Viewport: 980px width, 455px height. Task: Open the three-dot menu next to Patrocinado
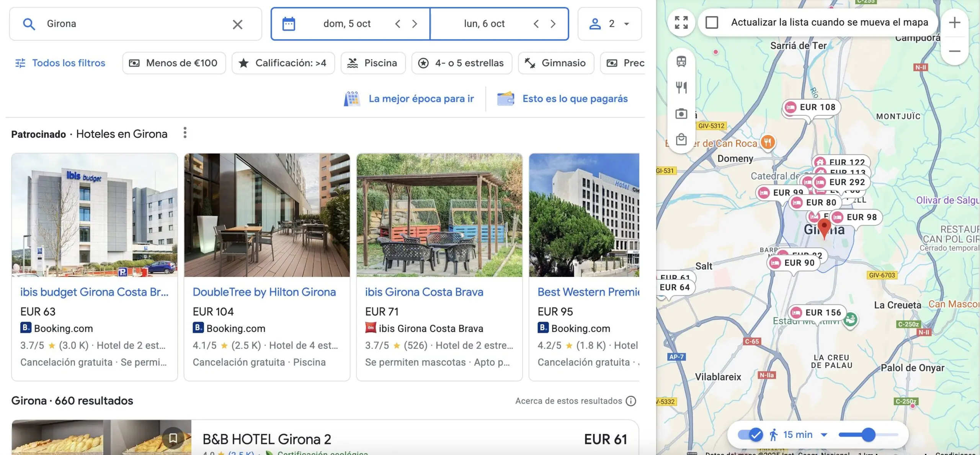point(185,133)
